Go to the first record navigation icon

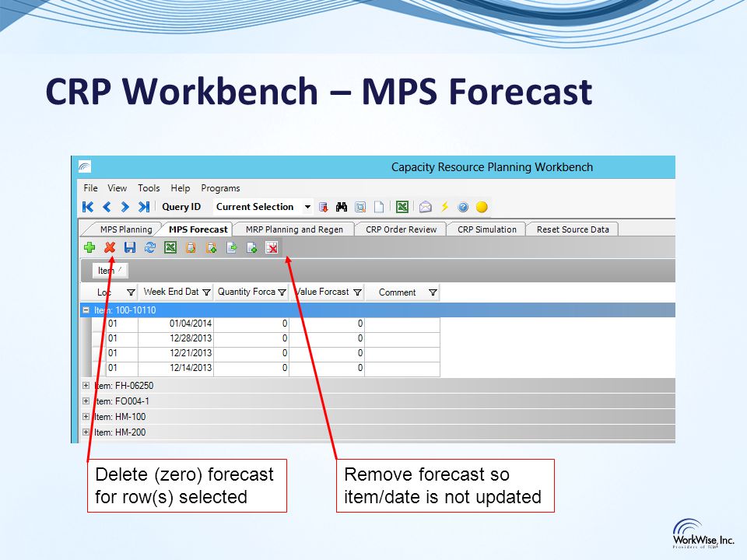88,207
